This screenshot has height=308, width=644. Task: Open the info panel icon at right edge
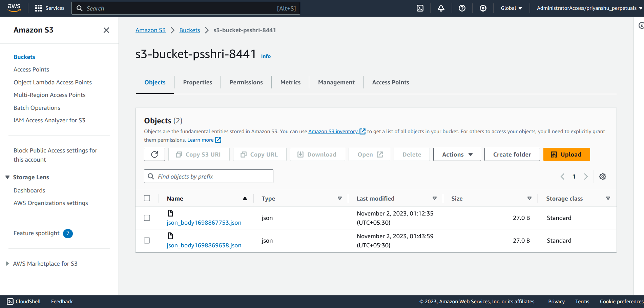641,25
